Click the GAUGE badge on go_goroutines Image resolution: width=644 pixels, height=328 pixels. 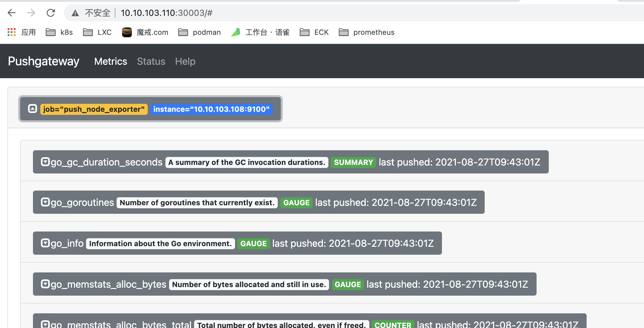tap(296, 202)
